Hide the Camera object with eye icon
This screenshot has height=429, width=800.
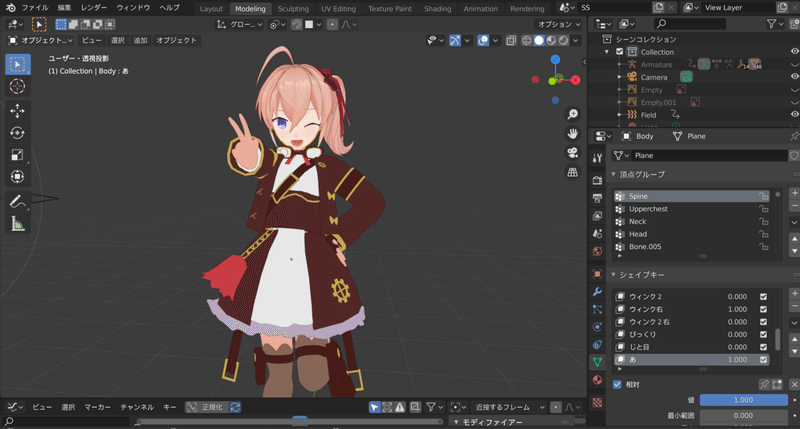(794, 77)
